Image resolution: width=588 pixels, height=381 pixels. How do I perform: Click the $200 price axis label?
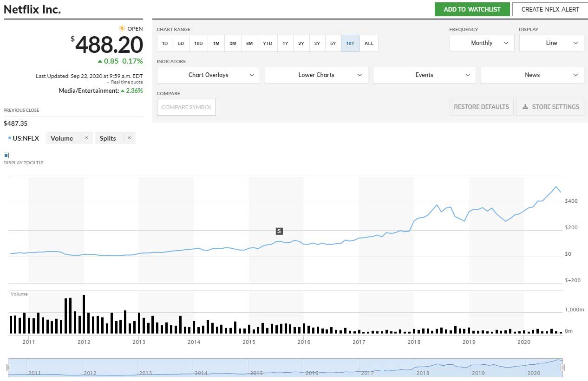(571, 227)
